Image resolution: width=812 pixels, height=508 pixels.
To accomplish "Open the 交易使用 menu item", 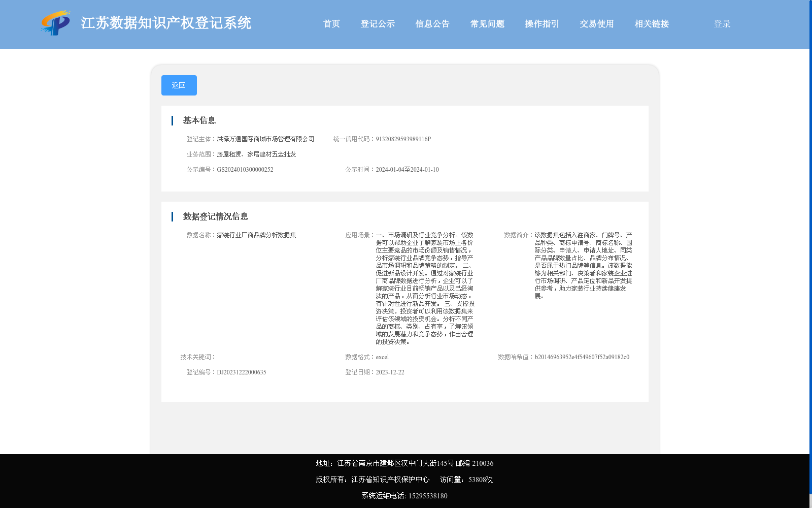I will 597,24.
